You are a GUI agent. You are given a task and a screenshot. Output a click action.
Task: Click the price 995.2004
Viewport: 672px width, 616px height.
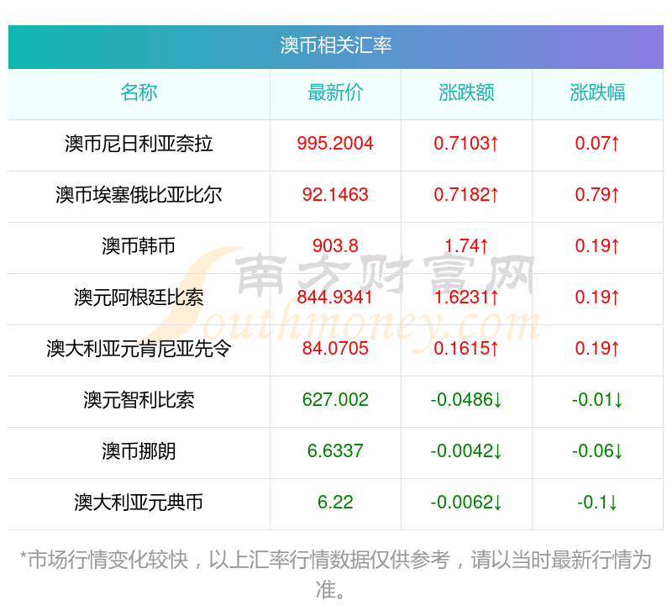[335, 144]
